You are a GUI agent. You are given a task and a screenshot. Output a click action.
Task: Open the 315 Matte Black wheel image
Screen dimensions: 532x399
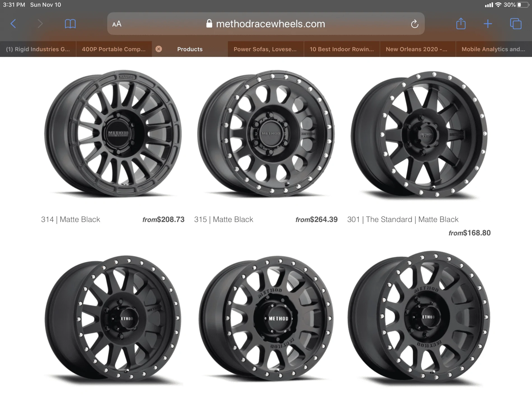pyautogui.click(x=266, y=133)
